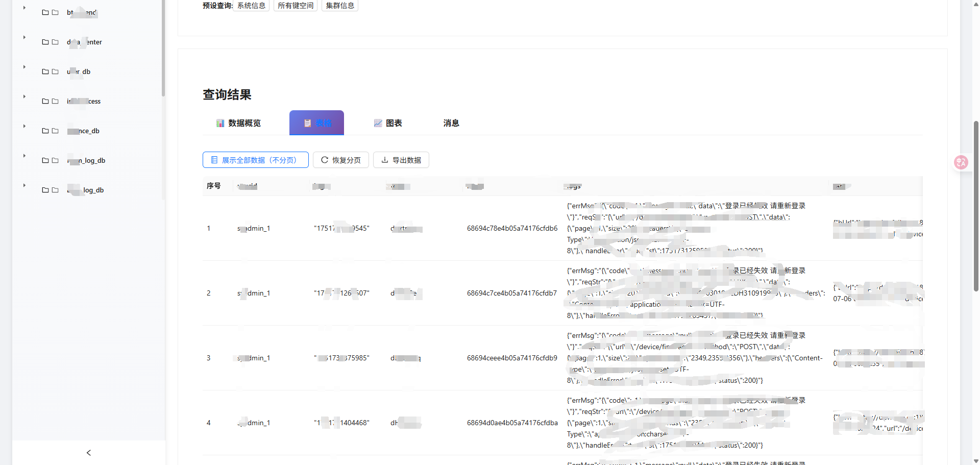The height and width of the screenshot is (465, 980).
Task: Expand the last tree node ending in 'log_db'
Action: pyautogui.click(x=24, y=185)
